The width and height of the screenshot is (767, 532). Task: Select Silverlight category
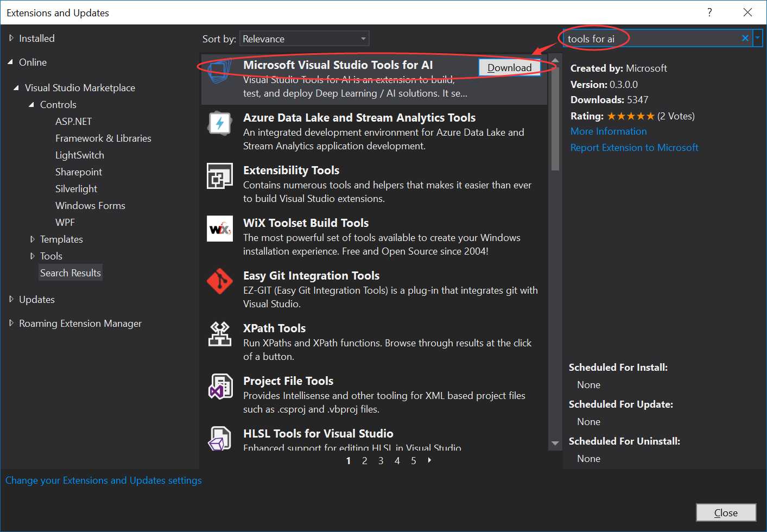click(76, 188)
